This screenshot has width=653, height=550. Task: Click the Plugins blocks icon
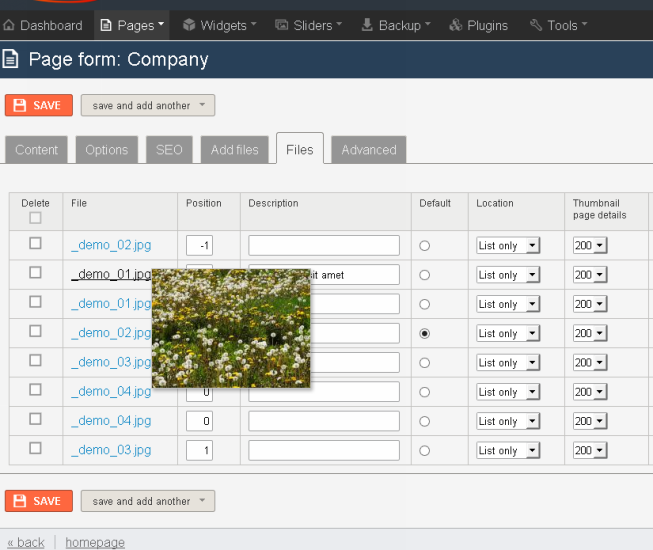point(456,25)
